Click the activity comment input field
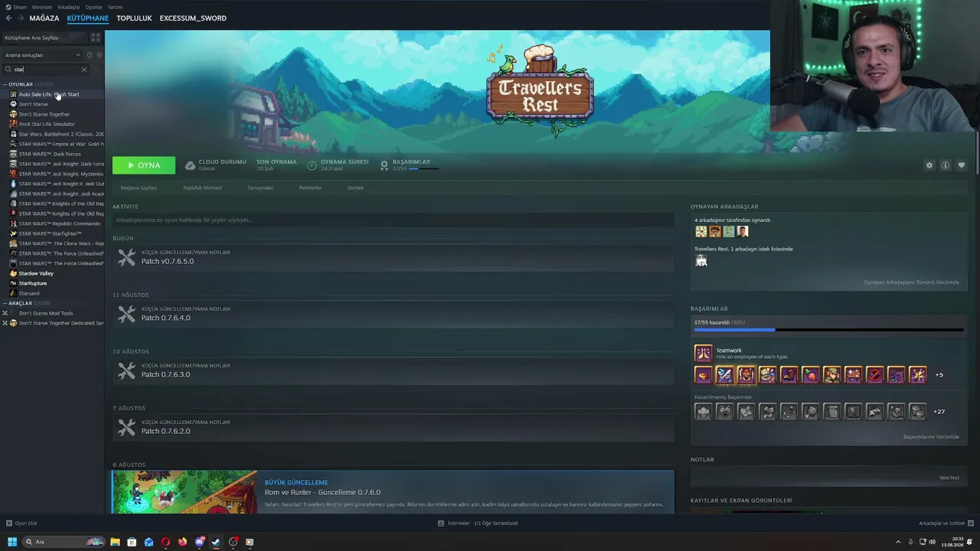The height and width of the screenshot is (551, 980). tap(394, 220)
